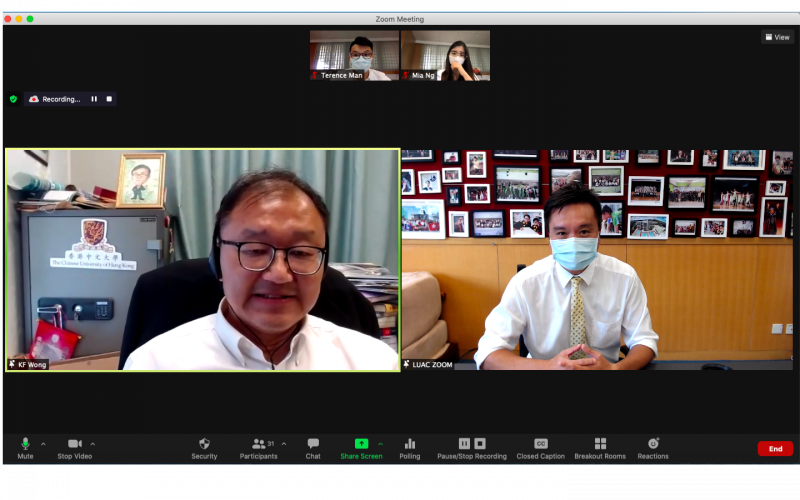Stop Video camera button
The width and height of the screenshot is (800, 500).
click(x=74, y=448)
